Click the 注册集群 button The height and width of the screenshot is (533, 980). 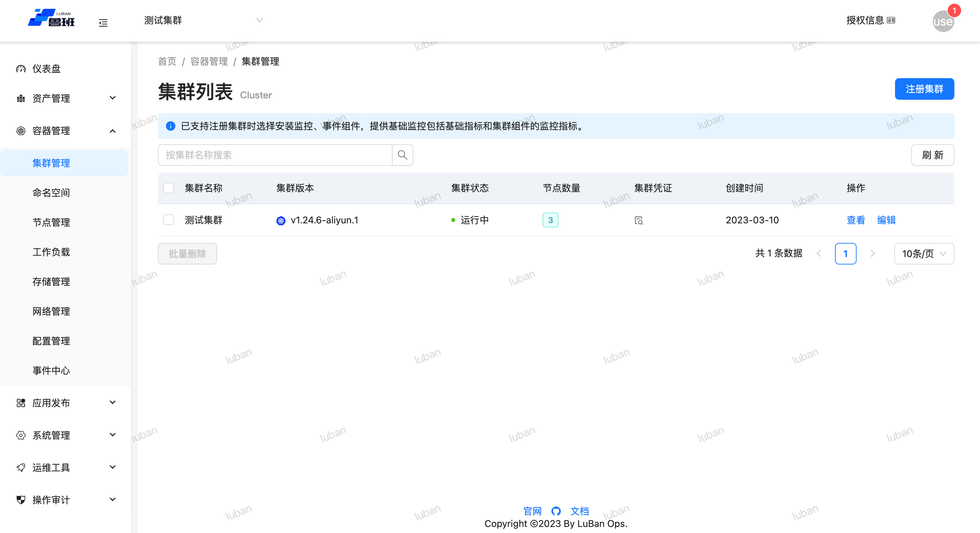coord(924,89)
